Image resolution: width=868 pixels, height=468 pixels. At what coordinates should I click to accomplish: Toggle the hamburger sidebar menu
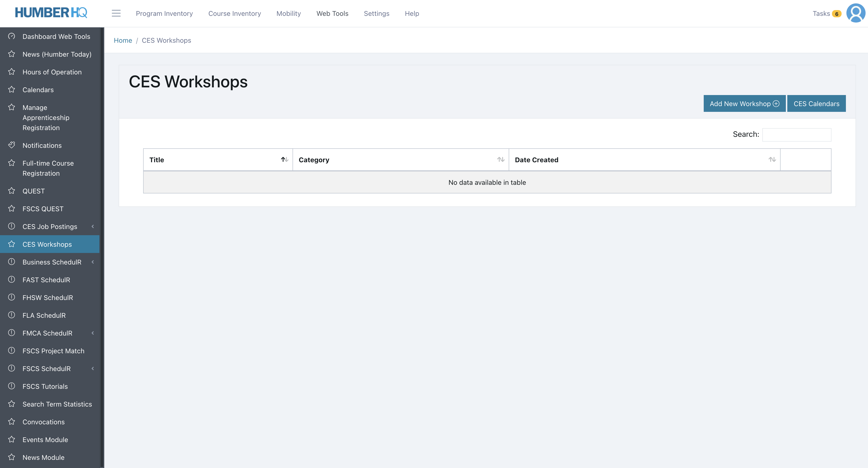point(116,13)
